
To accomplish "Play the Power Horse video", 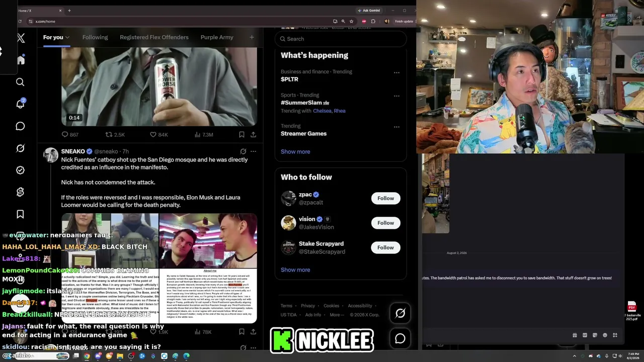I will click(x=159, y=87).
